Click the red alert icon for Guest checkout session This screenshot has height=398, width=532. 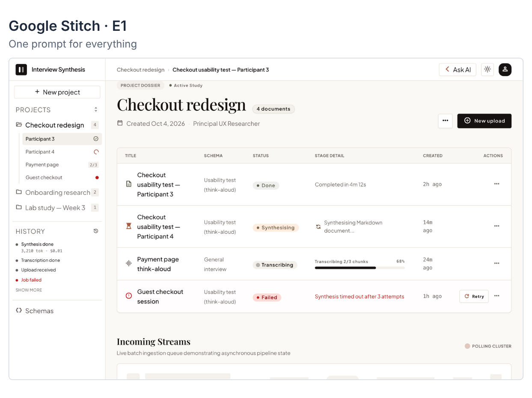[x=128, y=296]
